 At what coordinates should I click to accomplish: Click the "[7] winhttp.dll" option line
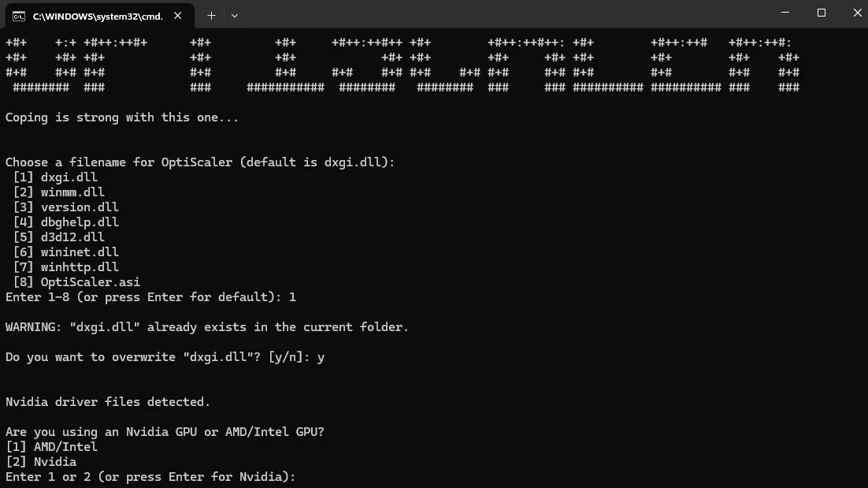coord(65,267)
